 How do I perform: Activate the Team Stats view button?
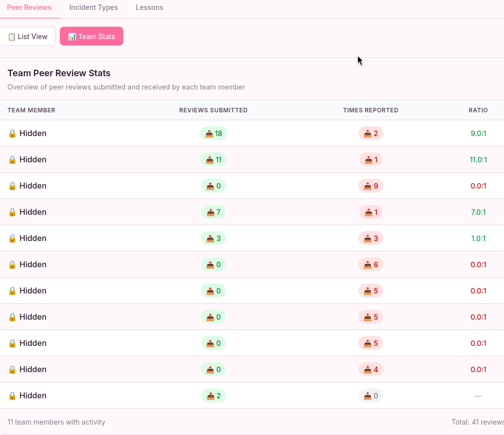92,36
